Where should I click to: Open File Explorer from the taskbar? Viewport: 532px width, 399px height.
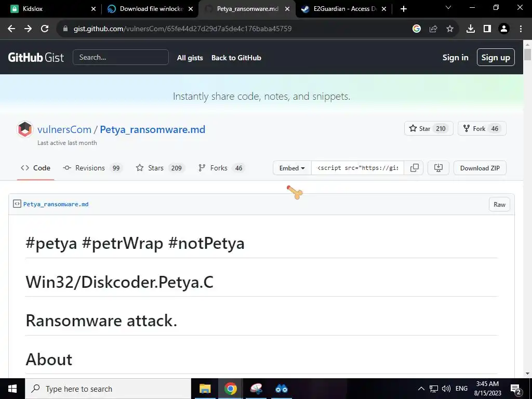205,389
